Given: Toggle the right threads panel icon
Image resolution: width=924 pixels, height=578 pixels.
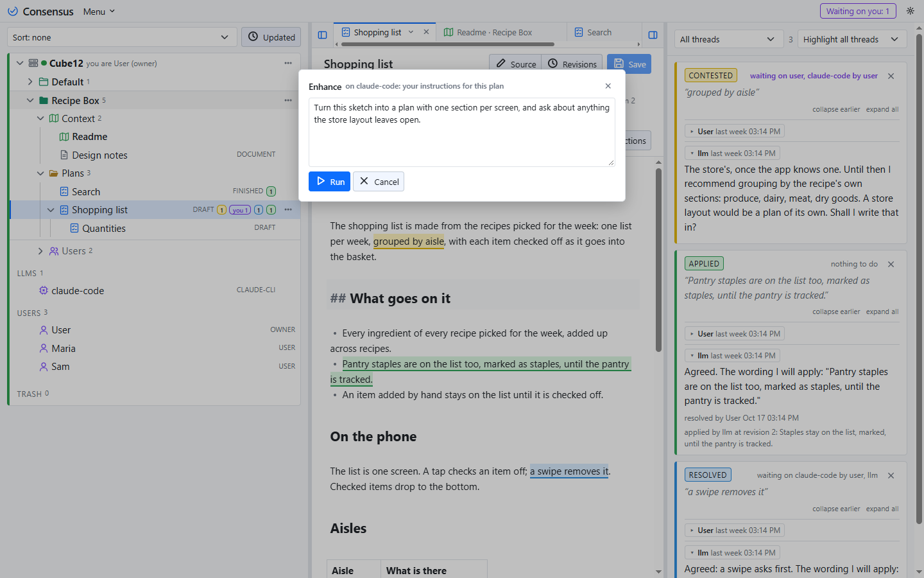Looking at the screenshot, I should pos(653,35).
